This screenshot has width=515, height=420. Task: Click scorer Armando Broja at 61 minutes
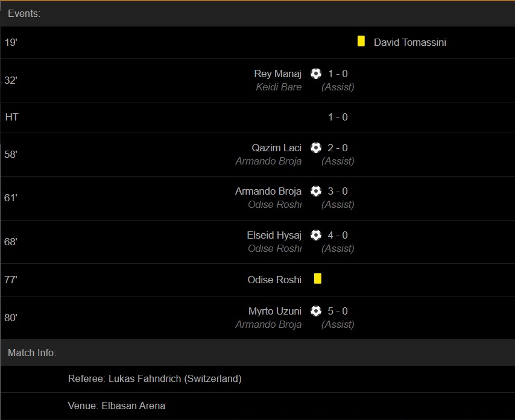coord(268,191)
